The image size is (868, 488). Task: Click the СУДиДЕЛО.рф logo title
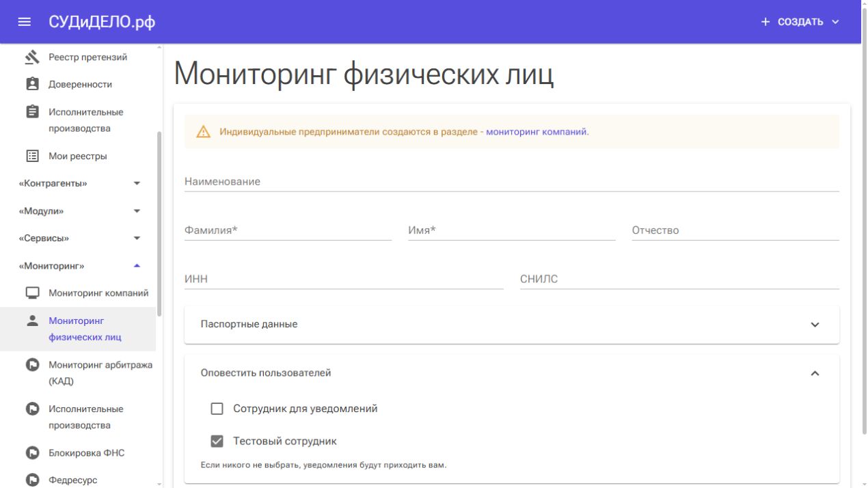102,22
